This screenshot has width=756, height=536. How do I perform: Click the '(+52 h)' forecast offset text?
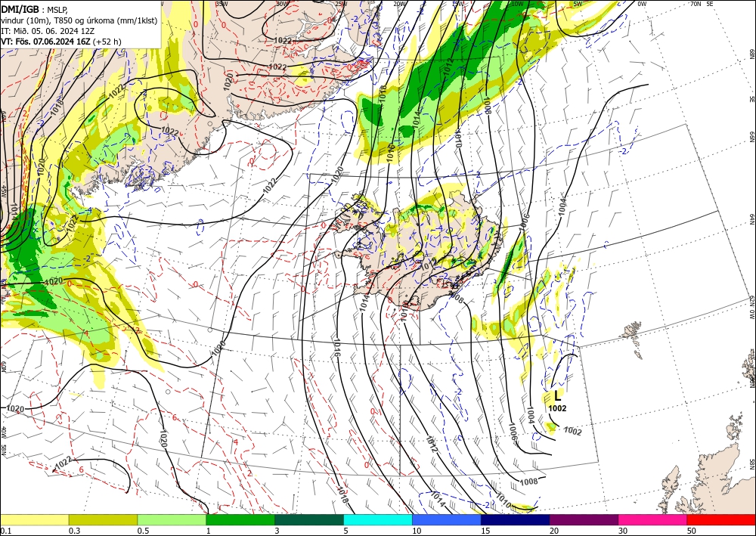coord(107,42)
